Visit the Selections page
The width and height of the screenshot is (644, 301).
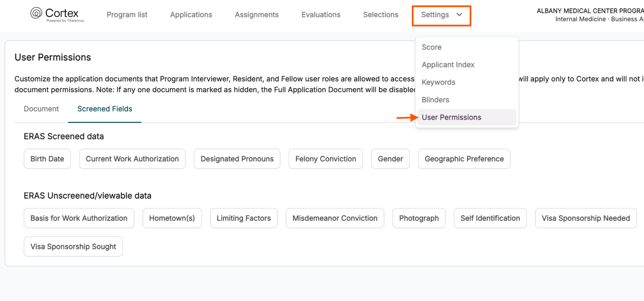(381, 14)
